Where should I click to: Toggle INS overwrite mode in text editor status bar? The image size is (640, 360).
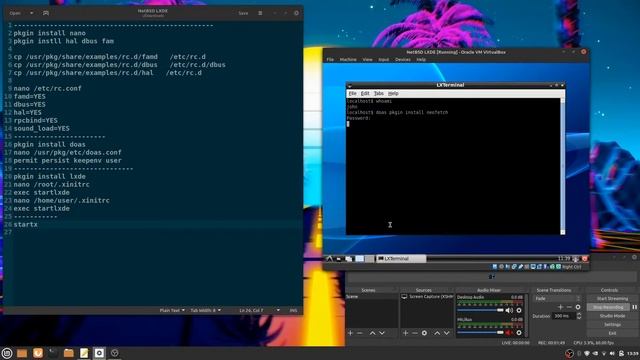293,311
